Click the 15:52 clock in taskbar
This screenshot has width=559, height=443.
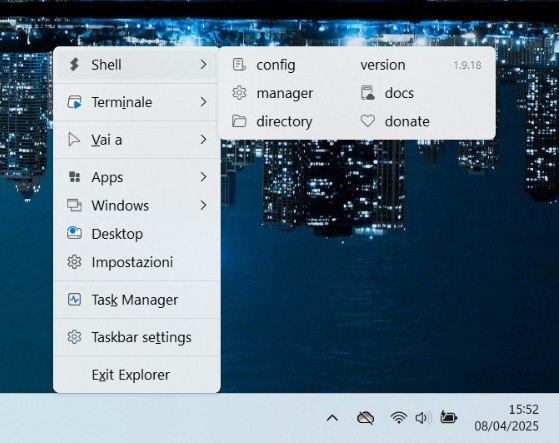(523, 409)
